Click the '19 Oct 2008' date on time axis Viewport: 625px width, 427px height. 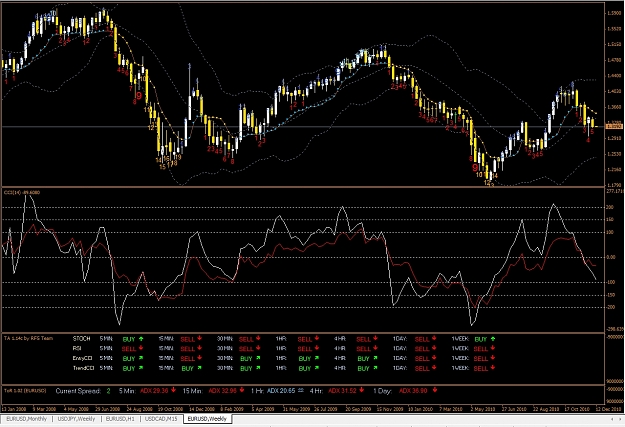coord(171,409)
